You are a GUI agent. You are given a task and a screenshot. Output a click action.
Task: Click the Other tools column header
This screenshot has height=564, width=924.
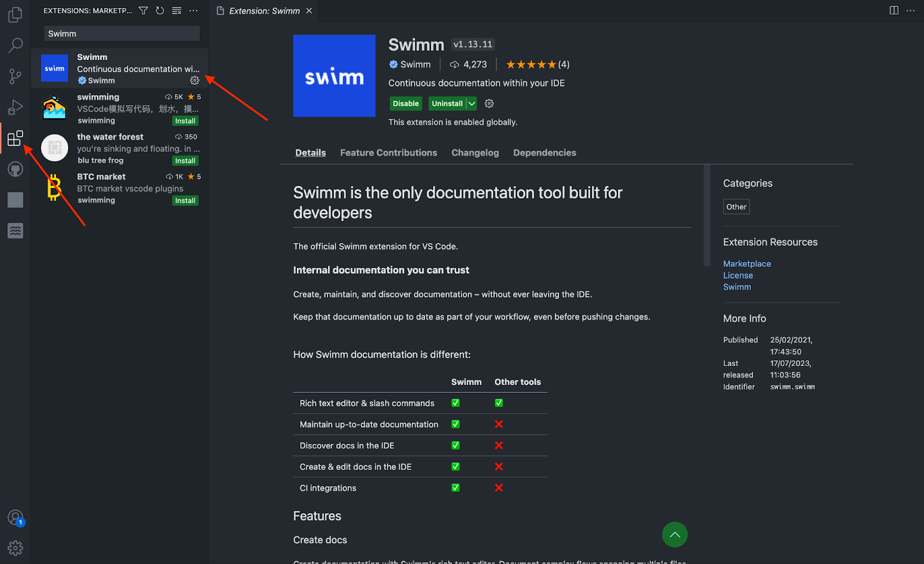pos(517,382)
